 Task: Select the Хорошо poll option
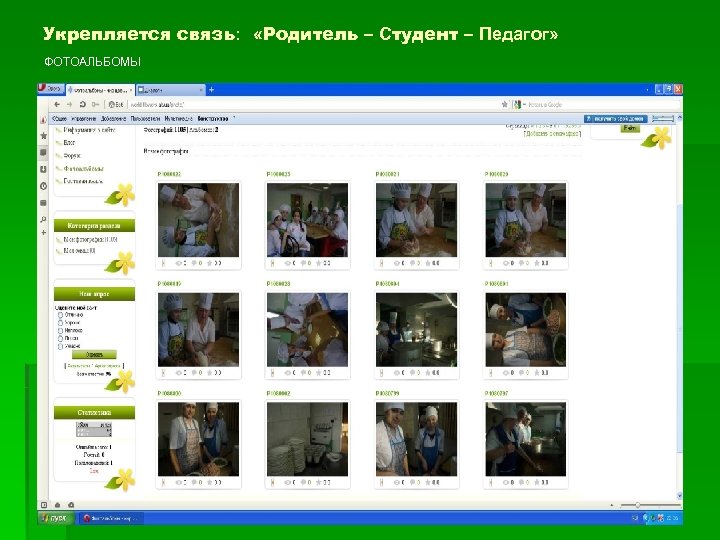[60, 323]
